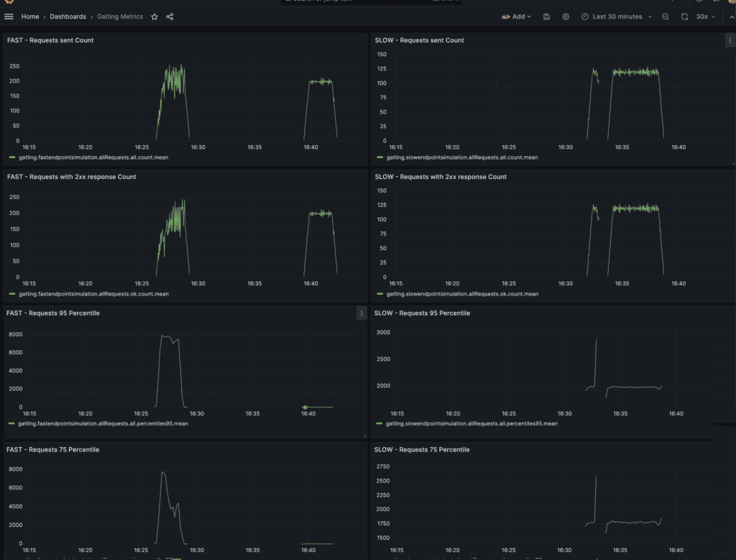
Task: Star the Gatling Metrics dashboard
Action: click(x=155, y=17)
